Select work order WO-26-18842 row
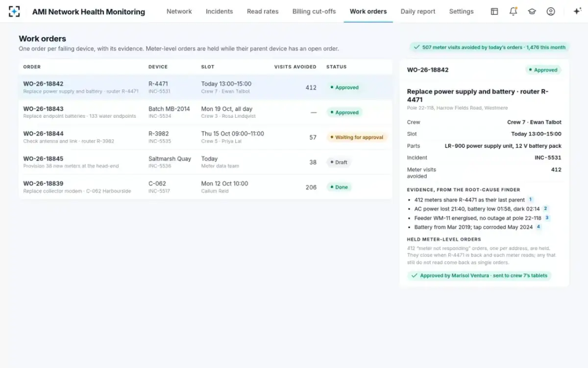The height and width of the screenshot is (368, 588). tap(205, 87)
